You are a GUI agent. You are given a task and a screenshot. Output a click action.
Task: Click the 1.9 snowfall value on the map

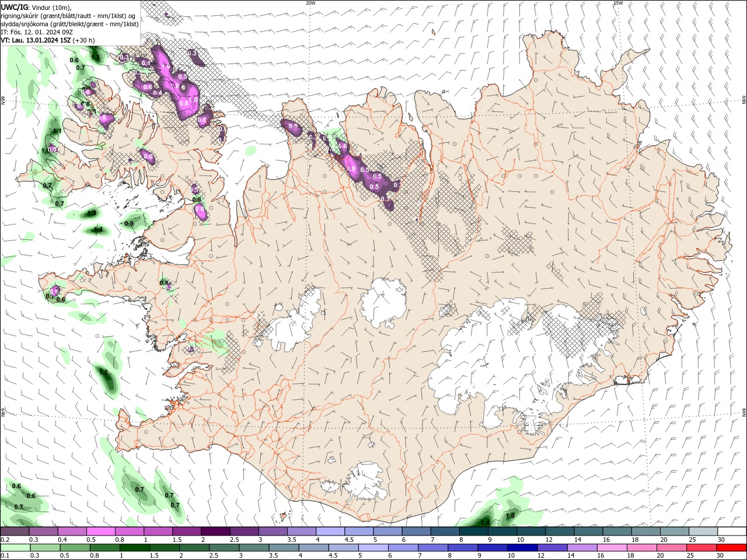click(351, 169)
